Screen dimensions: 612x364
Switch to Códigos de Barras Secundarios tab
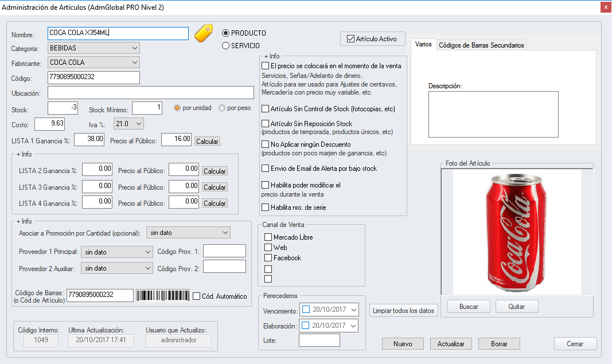tap(481, 45)
